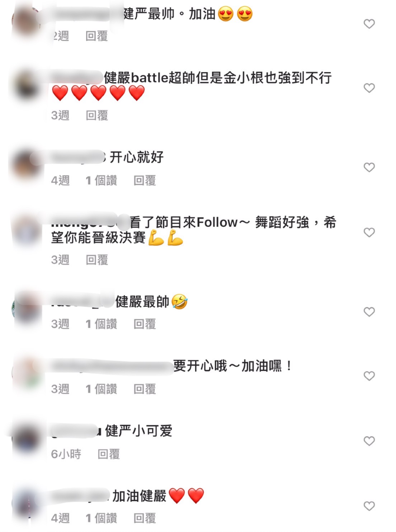Reply to the '健严小可爱' comment

[x=109, y=454]
